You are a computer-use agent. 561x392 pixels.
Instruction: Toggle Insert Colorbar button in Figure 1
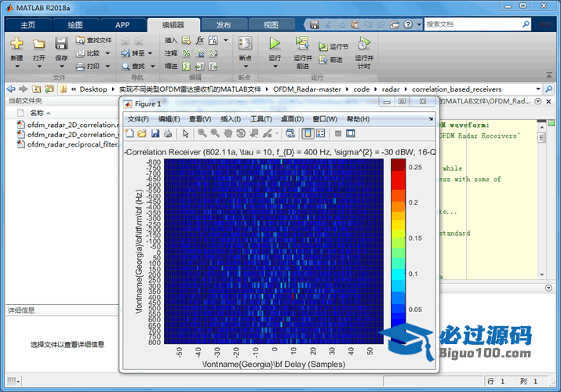tap(308, 133)
